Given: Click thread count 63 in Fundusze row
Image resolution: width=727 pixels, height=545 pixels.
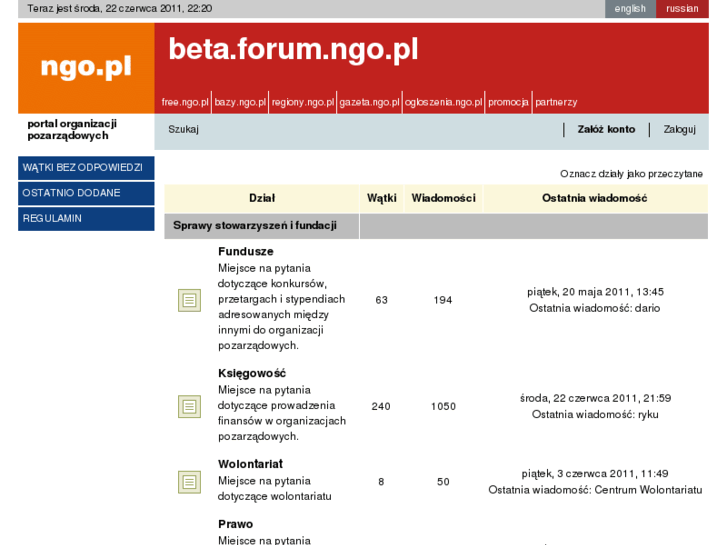Looking at the screenshot, I should click(381, 300).
